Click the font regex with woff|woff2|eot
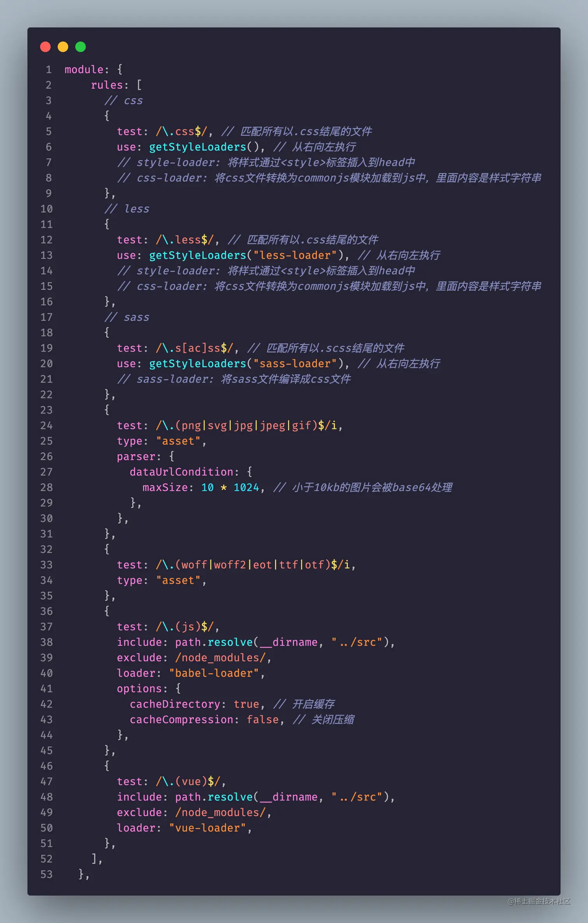Image resolution: width=588 pixels, height=923 pixels. click(253, 565)
